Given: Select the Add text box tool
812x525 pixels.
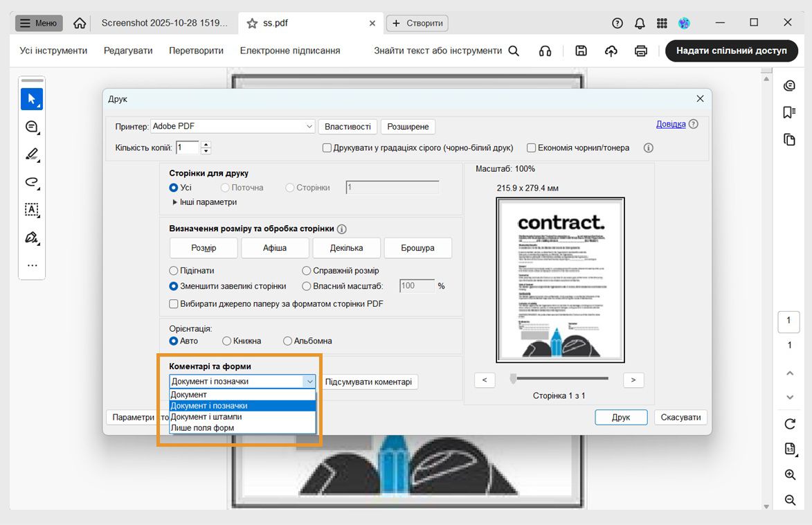Looking at the screenshot, I should 31,210.
